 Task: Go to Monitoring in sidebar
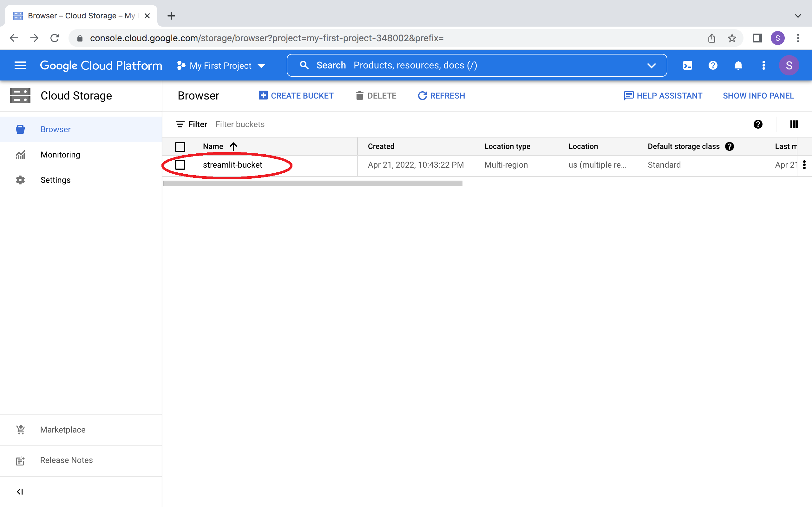60,155
